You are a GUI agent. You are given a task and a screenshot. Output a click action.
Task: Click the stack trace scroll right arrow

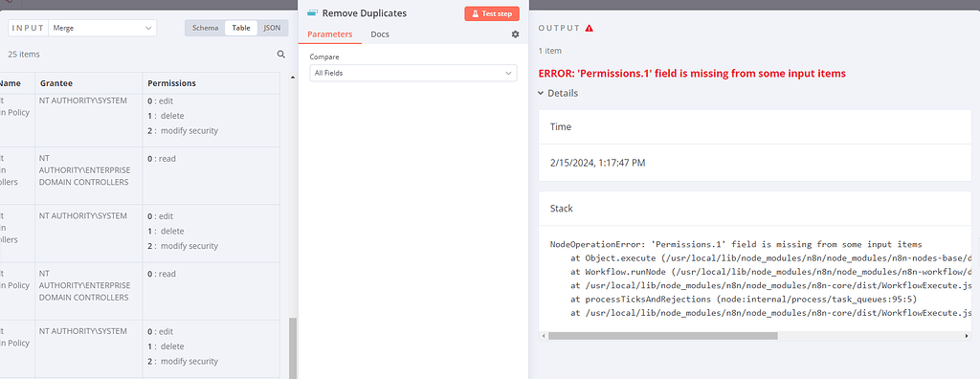[x=968, y=336]
